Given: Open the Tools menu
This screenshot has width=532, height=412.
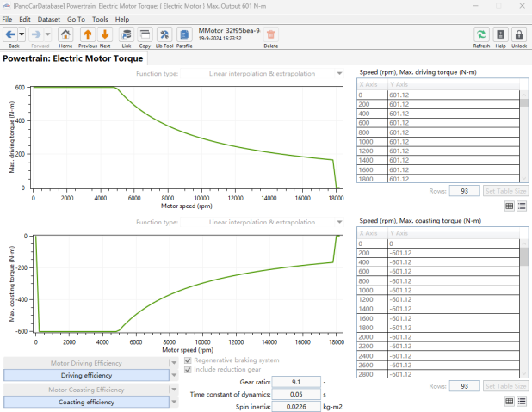Looking at the screenshot, I should (x=100, y=19).
